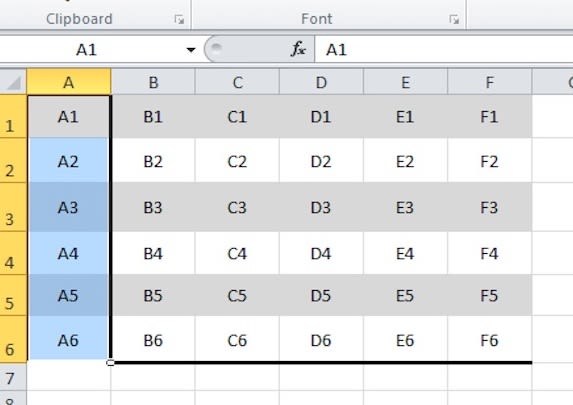The height and width of the screenshot is (405, 573).
Task: Click the formula bar text A1
Action: pyautogui.click(x=336, y=50)
